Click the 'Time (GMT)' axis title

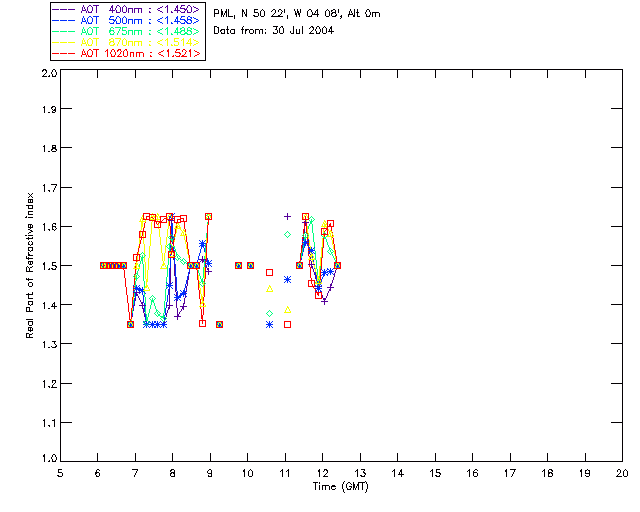[340, 487]
